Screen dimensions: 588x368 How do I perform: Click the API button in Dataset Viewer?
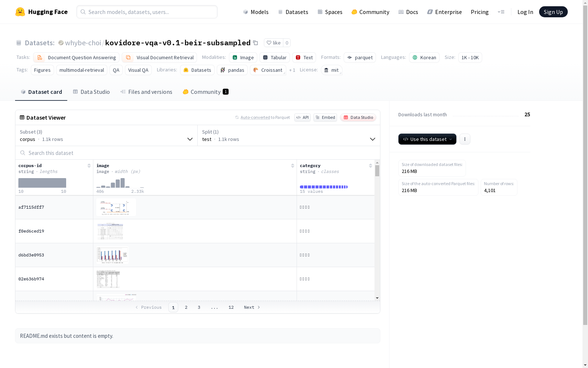[302, 117]
